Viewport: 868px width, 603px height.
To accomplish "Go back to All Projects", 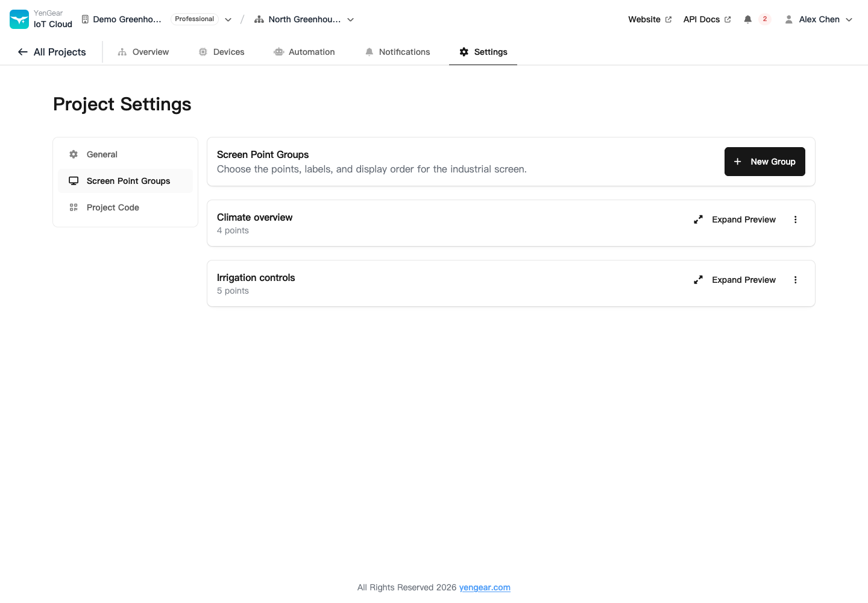I will tap(52, 52).
